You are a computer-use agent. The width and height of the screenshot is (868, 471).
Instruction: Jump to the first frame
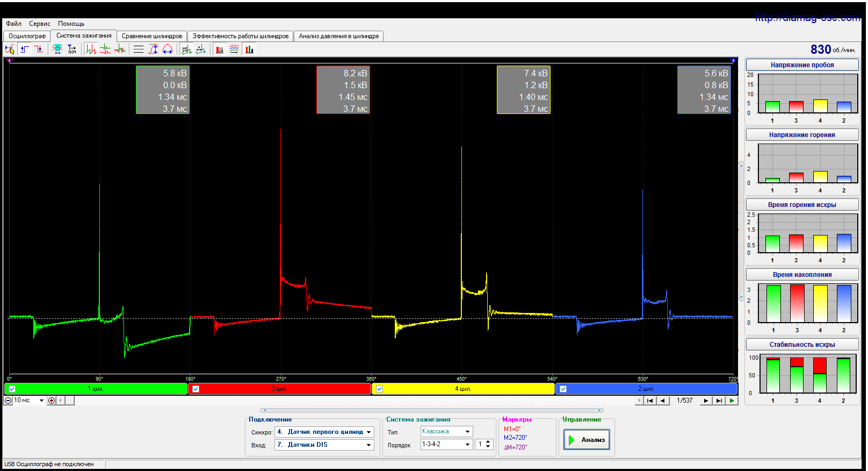(x=650, y=401)
